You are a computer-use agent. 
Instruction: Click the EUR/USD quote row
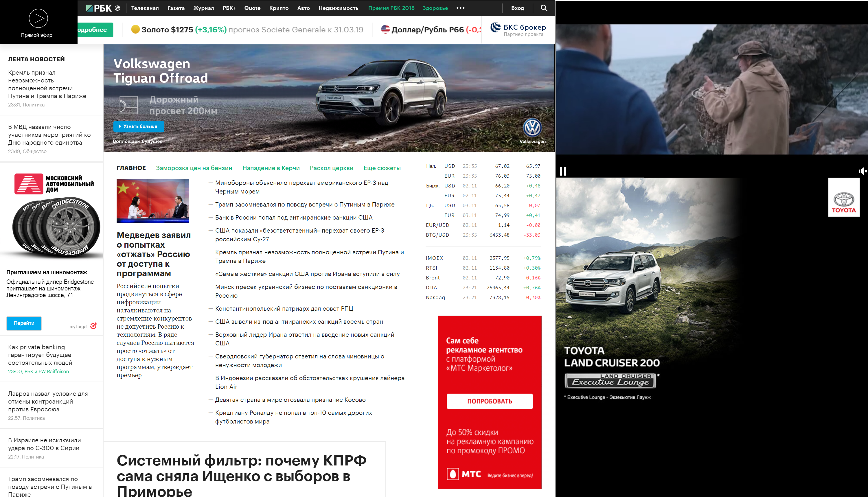click(483, 225)
